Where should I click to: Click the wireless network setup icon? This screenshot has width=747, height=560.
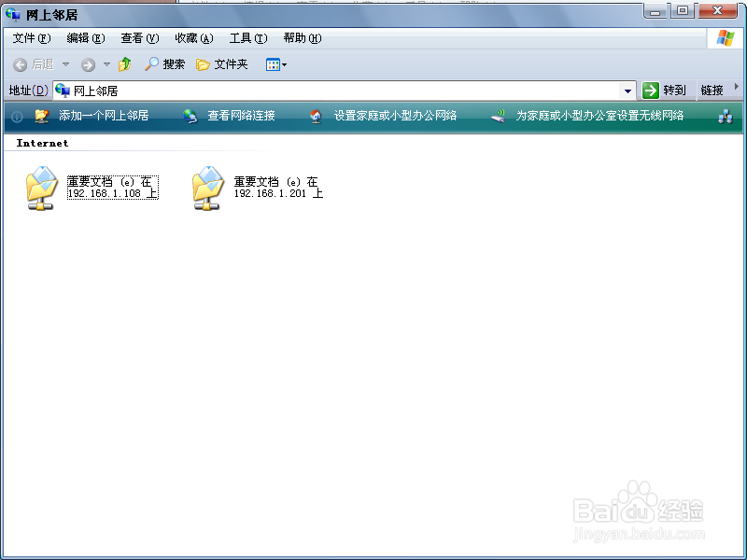click(499, 116)
